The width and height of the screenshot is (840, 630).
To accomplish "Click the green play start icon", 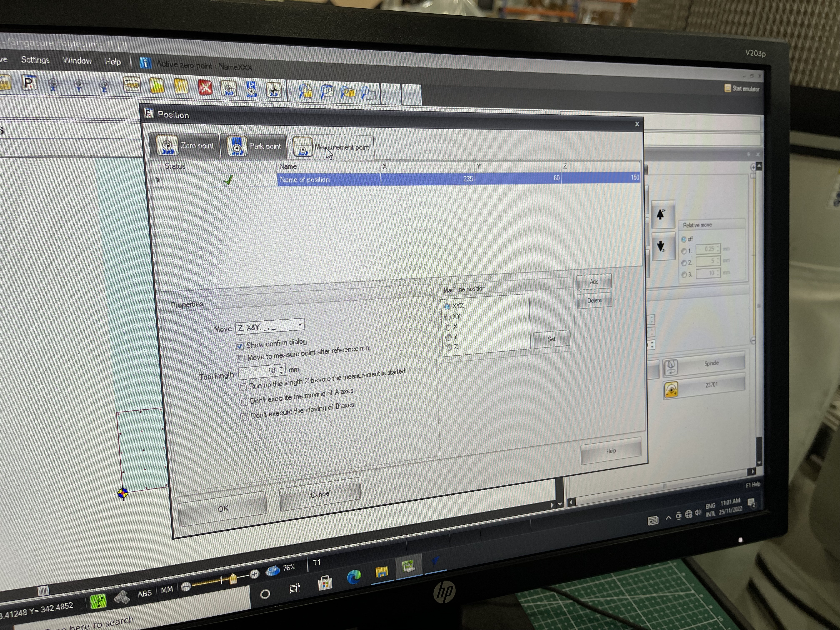I will (x=157, y=86).
